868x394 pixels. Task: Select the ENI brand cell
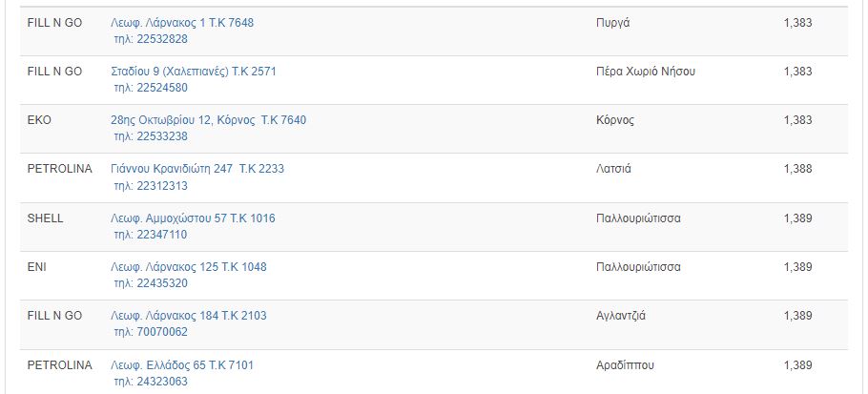pos(36,267)
